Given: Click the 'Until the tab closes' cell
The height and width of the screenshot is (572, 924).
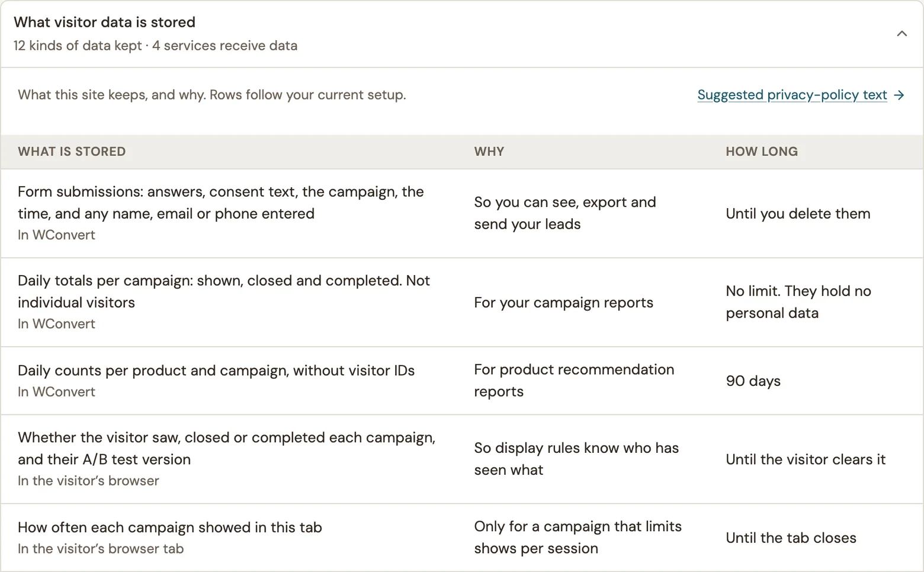Looking at the screenshot, I should point(791,538).
